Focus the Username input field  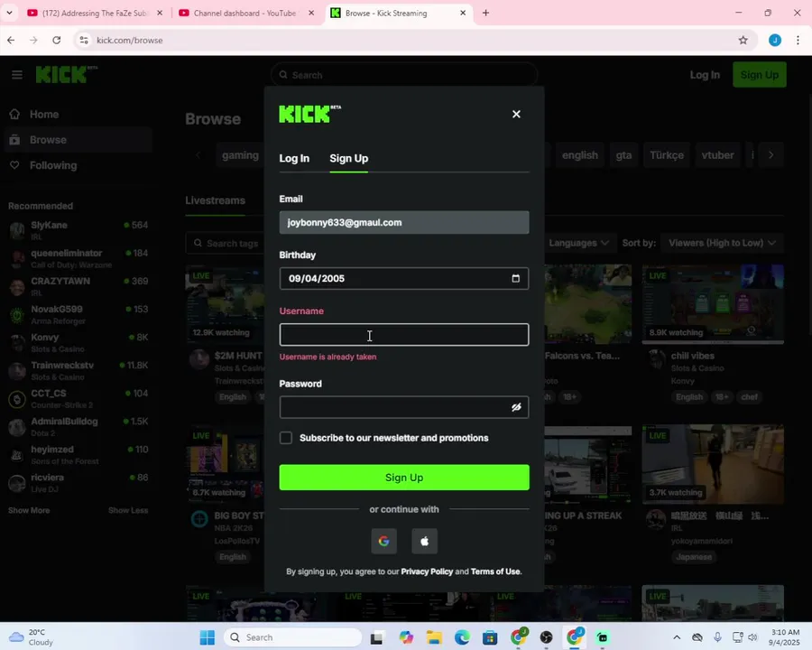pos(404,335)
